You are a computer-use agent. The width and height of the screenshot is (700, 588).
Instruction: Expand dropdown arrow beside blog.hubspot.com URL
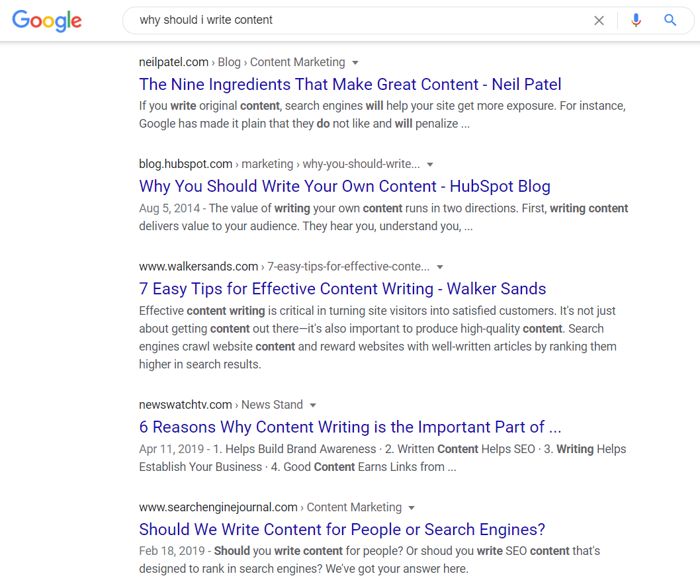430,165
